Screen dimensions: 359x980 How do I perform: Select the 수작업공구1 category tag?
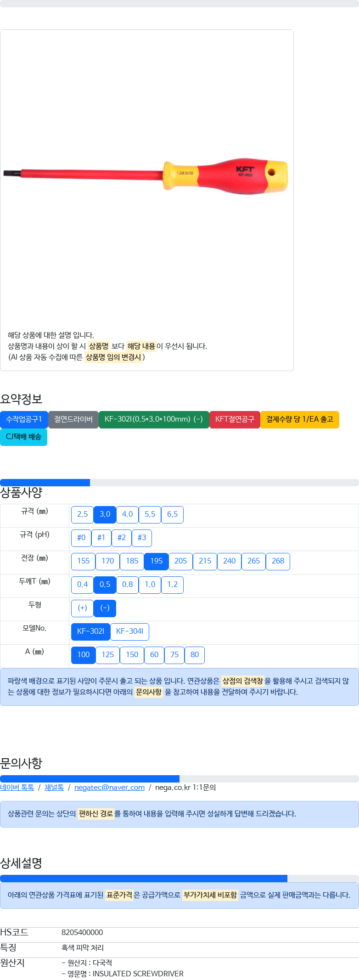tap(24, 419)
